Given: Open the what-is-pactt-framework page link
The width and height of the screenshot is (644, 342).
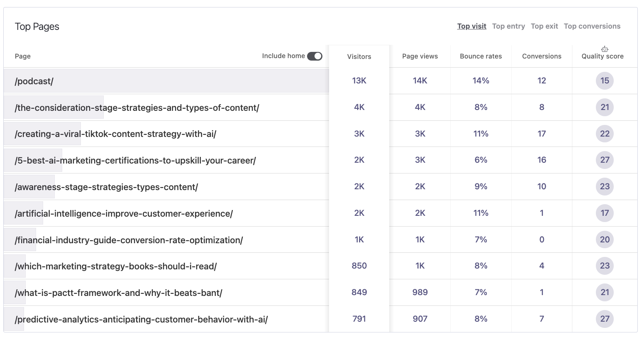Looking at the screenshot, I should (118, 293).
